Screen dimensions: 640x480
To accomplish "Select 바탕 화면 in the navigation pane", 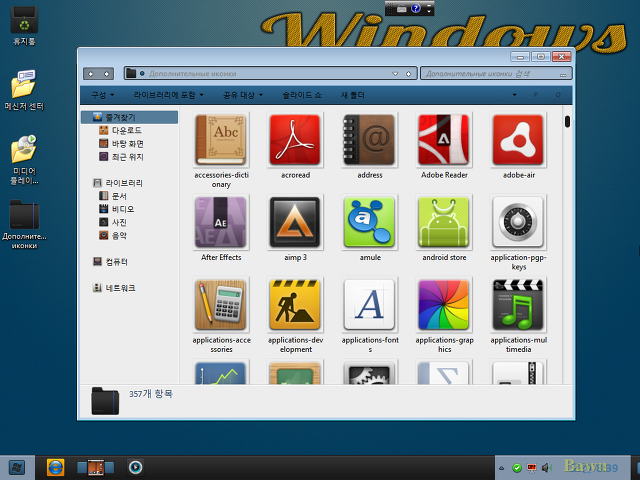I will click(x=122, y=144).
